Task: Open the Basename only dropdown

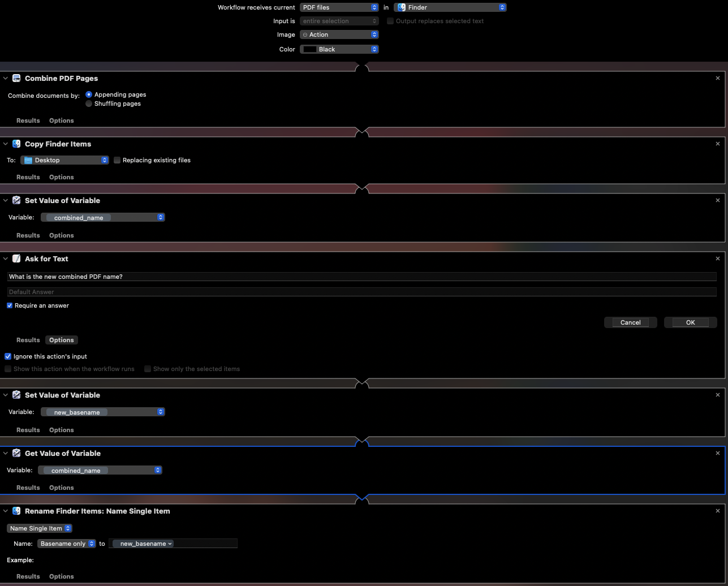Action: point(66,543)
